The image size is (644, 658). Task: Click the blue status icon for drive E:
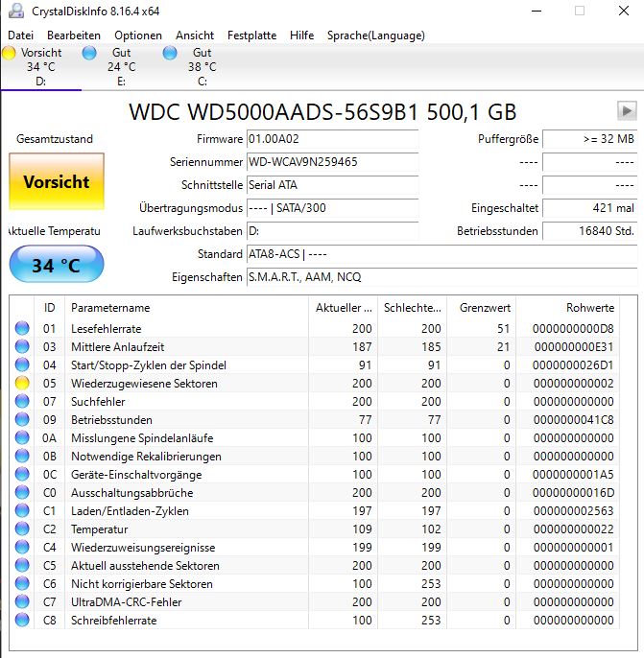coord(89,53)
